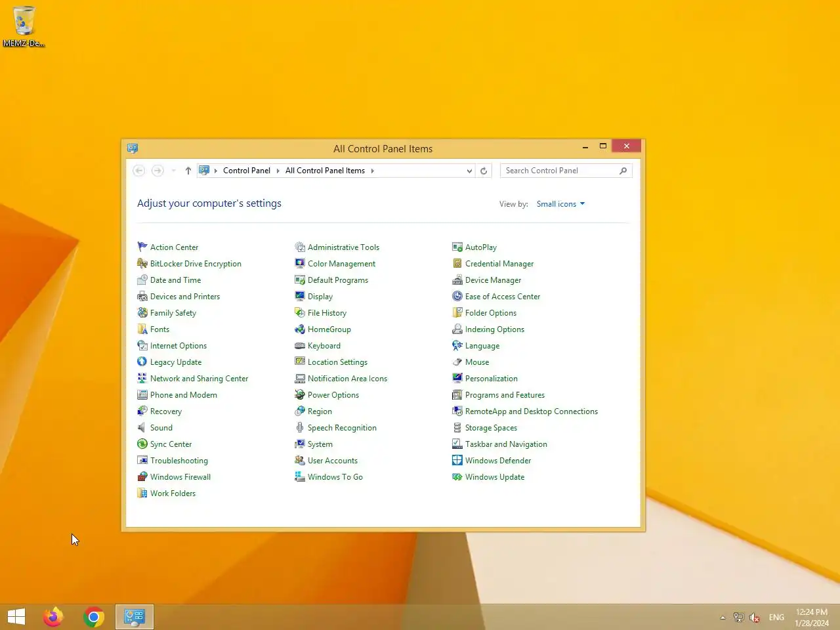Screen dimensions: 840x630
Task: Open the Default Programs link
Action: point(338,280)
